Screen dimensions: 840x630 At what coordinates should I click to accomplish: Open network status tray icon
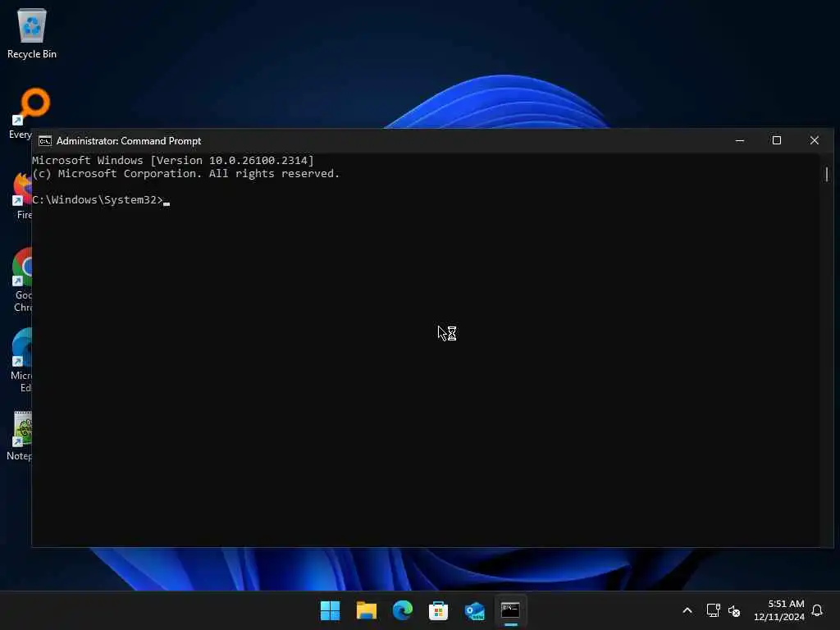click(x=713, y=610)
